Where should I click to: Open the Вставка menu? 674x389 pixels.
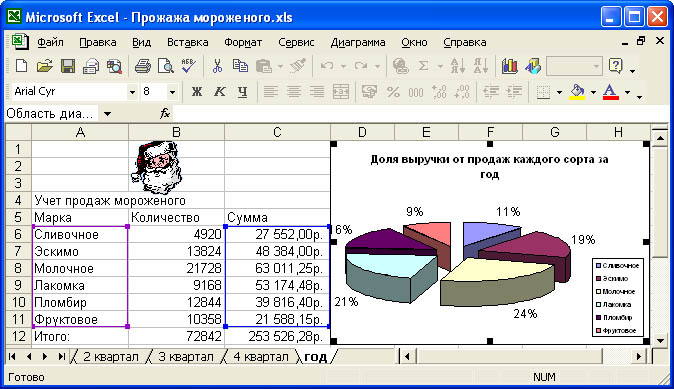coord(187,43)
